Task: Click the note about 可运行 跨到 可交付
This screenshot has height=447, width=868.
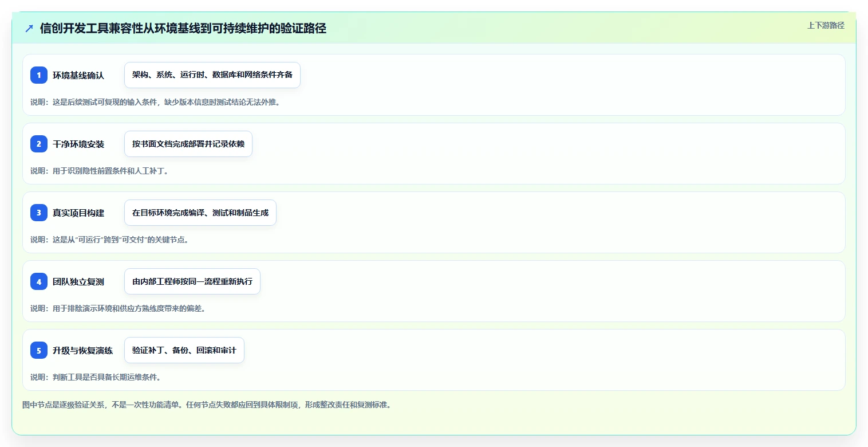Action: click(109, 240)
